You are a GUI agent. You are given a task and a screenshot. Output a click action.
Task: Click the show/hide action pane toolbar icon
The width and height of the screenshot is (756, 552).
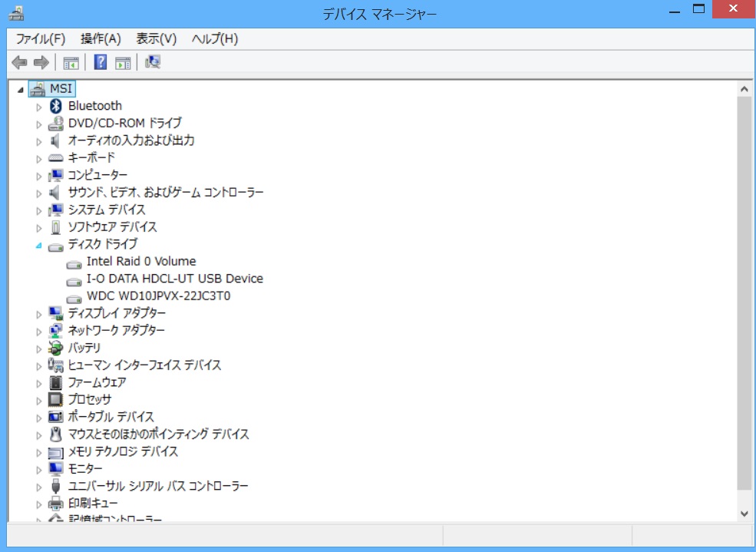pos(123,63)
